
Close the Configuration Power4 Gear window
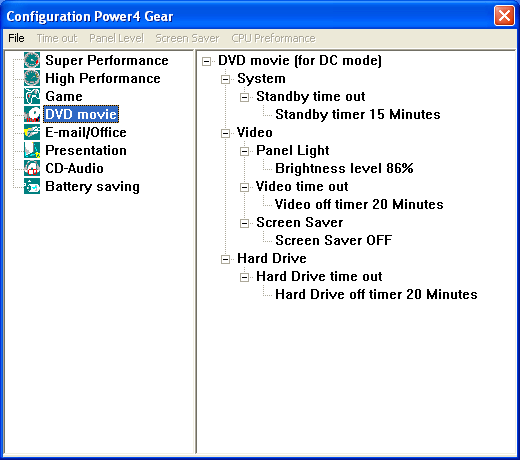point(504,15)
